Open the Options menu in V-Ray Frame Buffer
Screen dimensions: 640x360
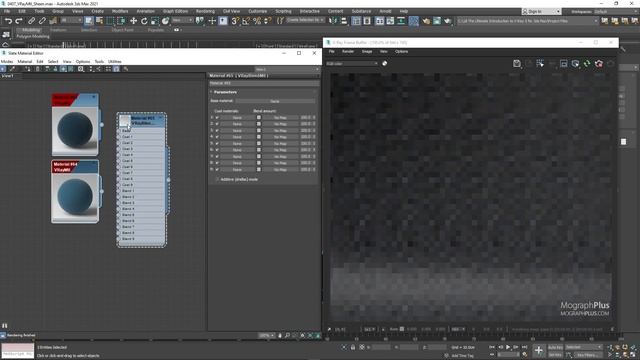(401, 51)
